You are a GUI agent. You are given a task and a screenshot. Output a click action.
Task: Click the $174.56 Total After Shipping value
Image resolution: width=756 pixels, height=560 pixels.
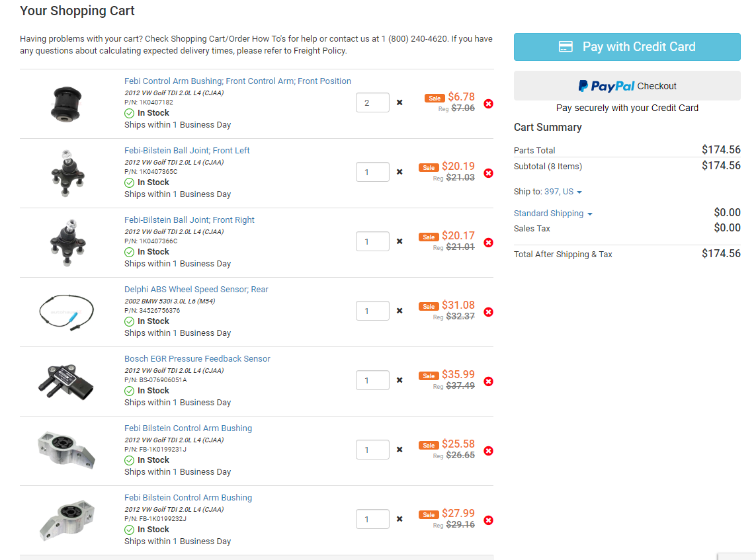(x=721, y=253)
